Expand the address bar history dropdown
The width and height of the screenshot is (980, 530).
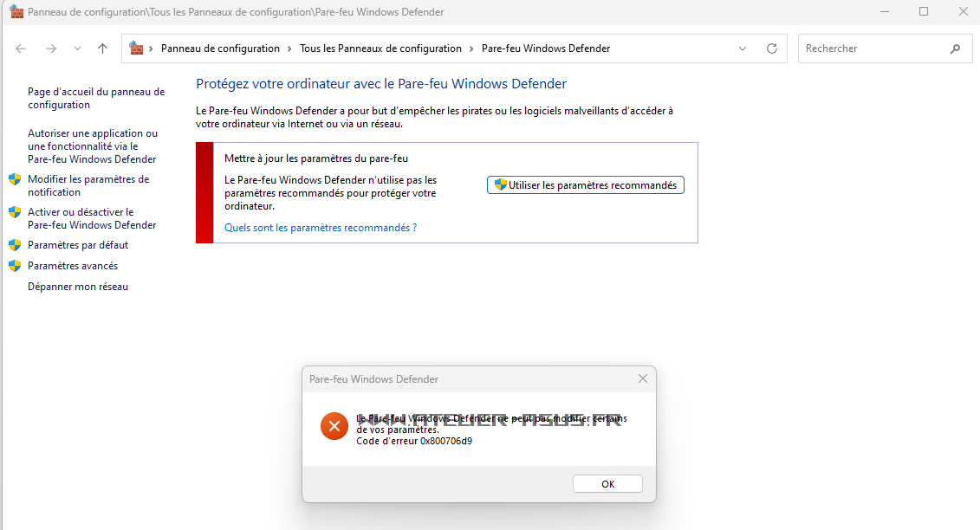click(x=743, y=49)
